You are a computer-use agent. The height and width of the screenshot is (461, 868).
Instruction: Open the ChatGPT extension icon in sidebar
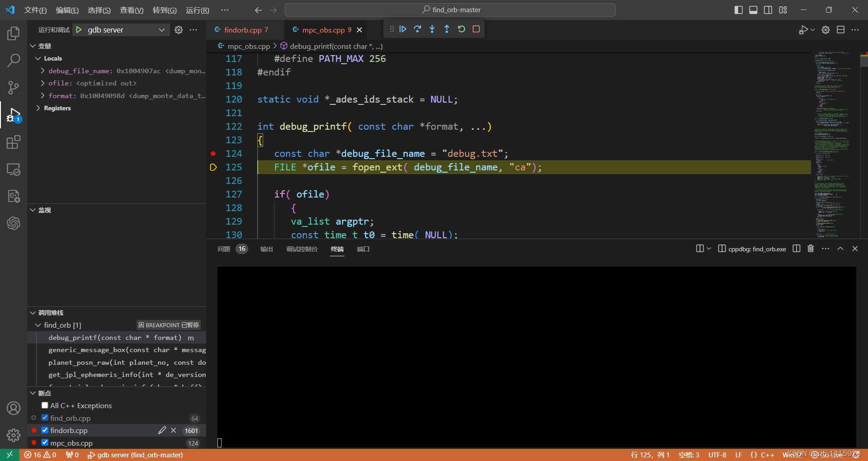pyautogui.click(x=14, y=223)
